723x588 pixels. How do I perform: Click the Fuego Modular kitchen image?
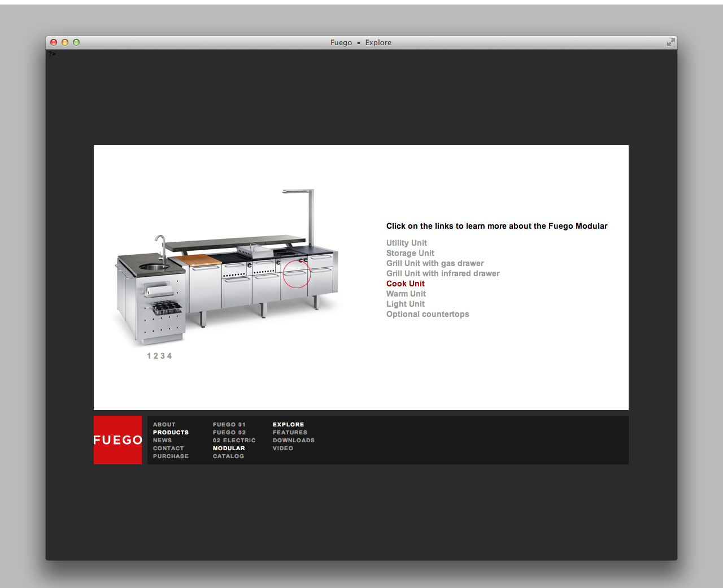[x=227, y=267]
